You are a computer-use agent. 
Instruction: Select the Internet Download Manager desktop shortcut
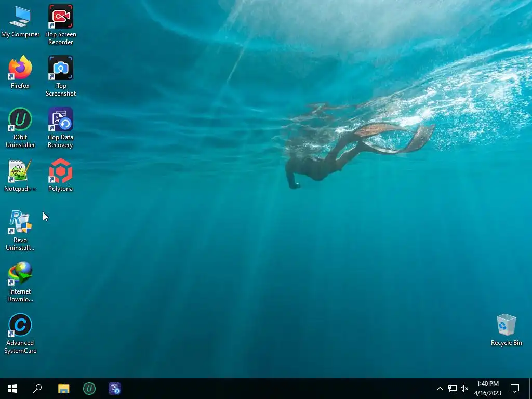(x=20, y=282)
